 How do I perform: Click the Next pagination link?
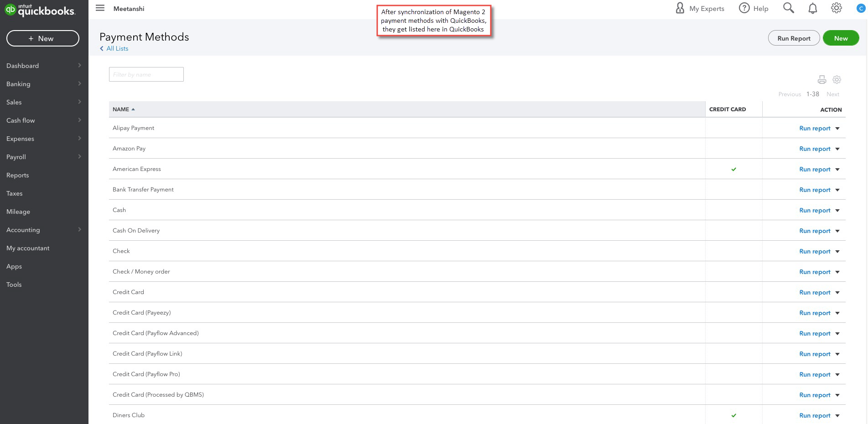point(833,94)
